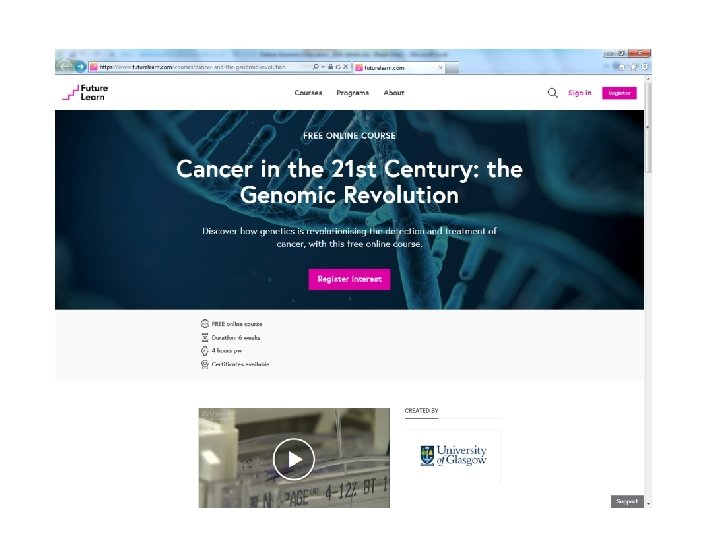Image resolution: width=720 pixels, height=540 pixels.
Task: Click the site search magnifier icon
Action: click(552, 93)
